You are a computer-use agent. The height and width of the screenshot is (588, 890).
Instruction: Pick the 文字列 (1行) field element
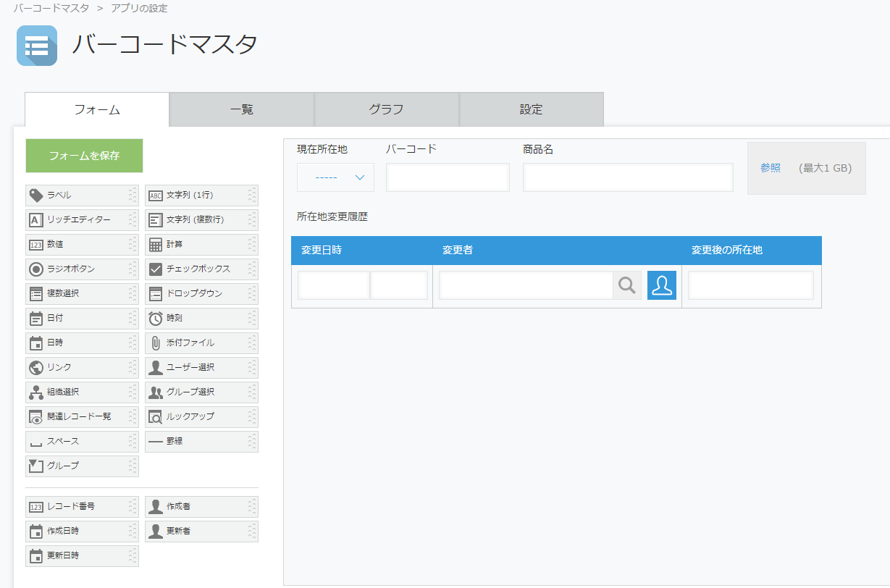pos(201,196)
